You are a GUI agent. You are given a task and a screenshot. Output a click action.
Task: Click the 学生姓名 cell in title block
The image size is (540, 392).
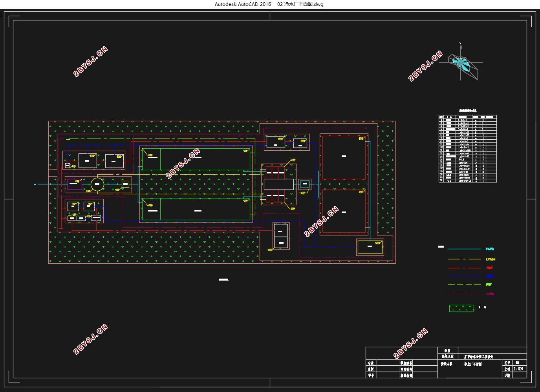click(406, 363)
